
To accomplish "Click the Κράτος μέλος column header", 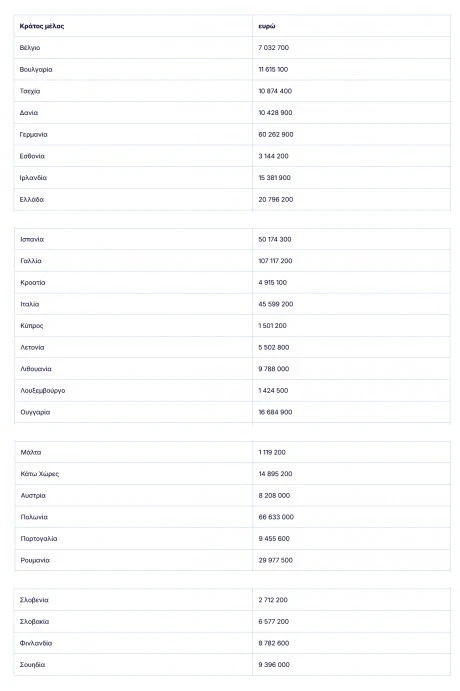I will pos(42,26).
